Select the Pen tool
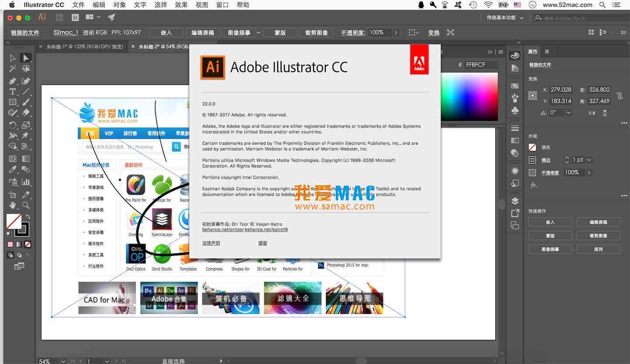Image resolution: width=630 pixels, height=364 pixels. click(x=13, y=80)
